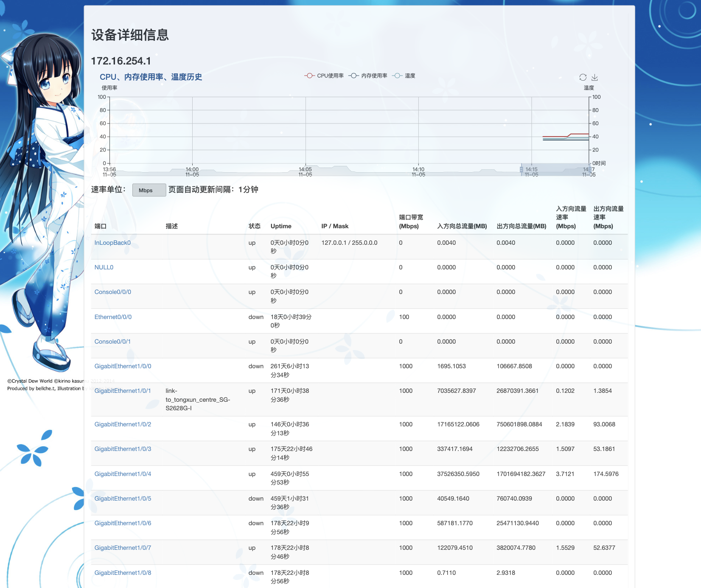Click the 出方向总流量(MB) column header
701x588 pixels.
click(x=522, y=226)
